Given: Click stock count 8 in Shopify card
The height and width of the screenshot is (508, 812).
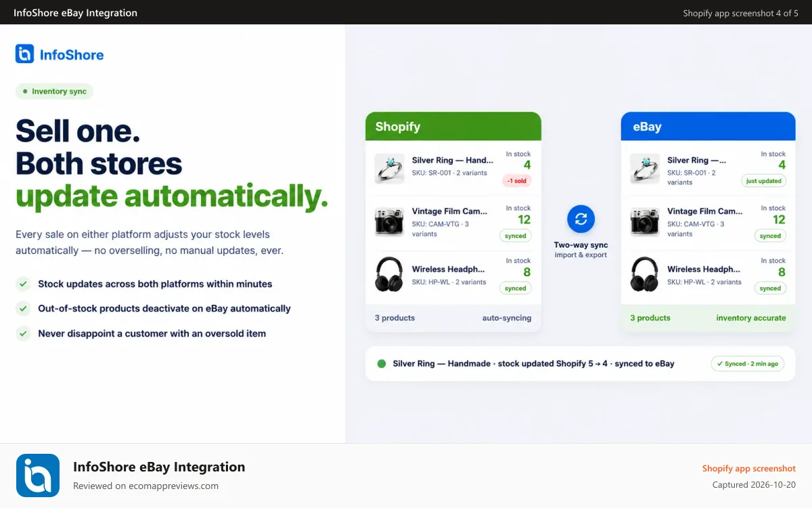Looking at the screenshot, I should point(527,272).
